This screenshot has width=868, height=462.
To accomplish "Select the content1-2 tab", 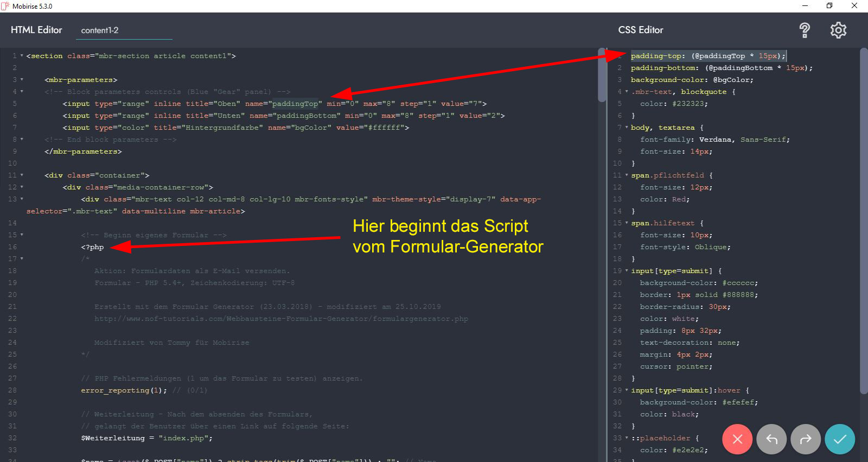I will (x=100, y=30).
